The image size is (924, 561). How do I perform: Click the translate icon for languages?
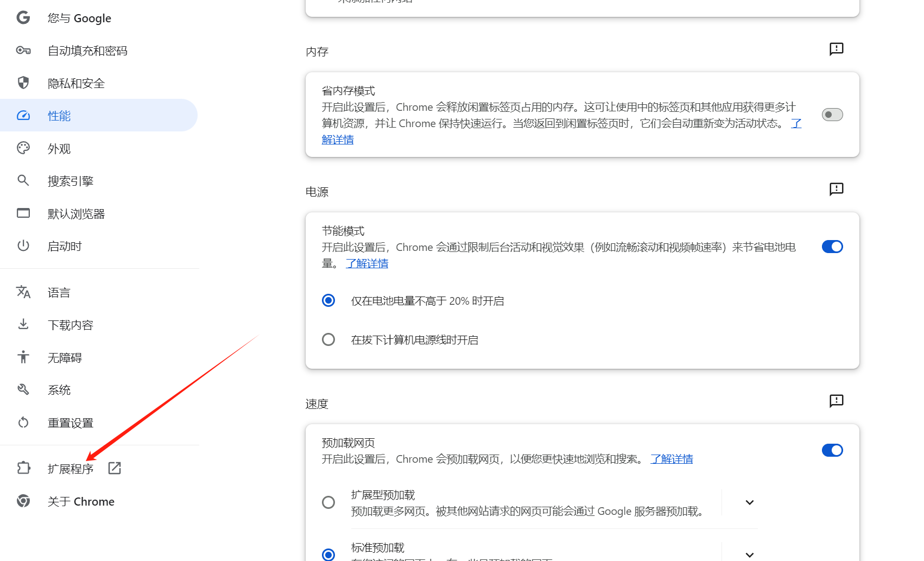(23, 292)
